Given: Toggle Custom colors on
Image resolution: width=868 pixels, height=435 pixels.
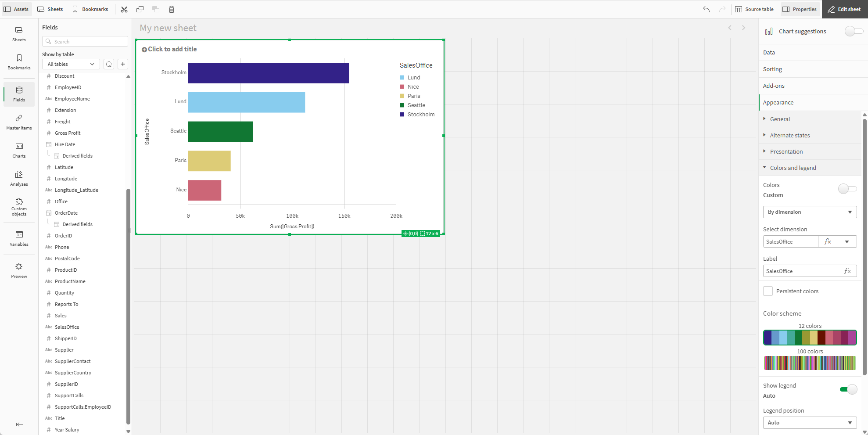Looking at the screenshot, I should [x=847, y=189].
